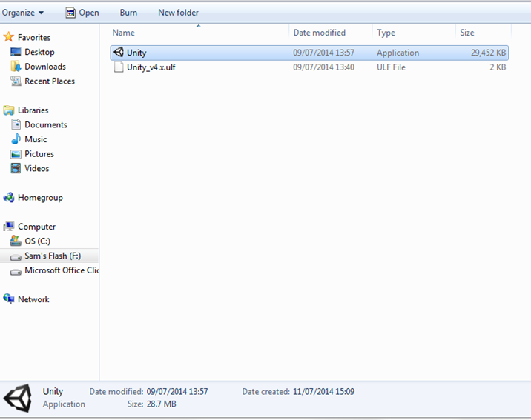Open the OS (C:) drive

tap(37, 241)
